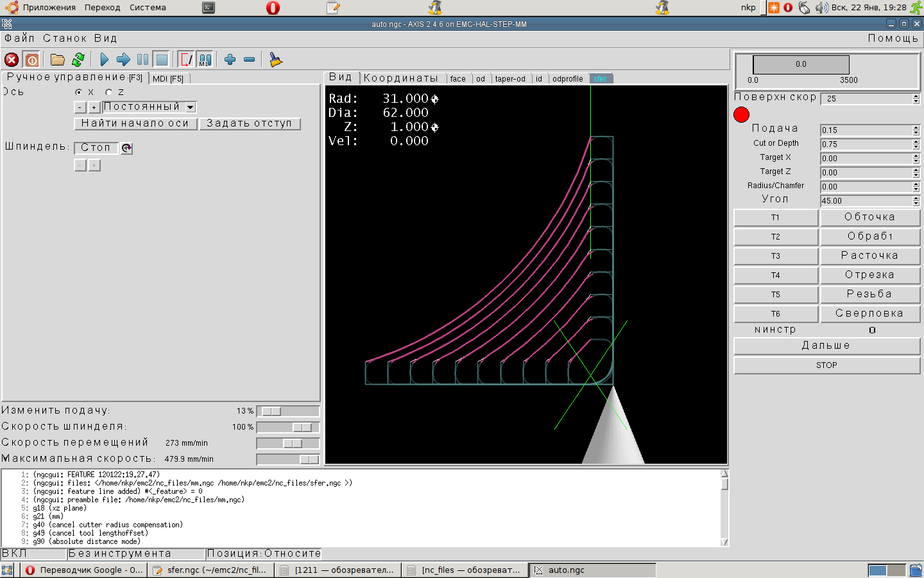Click the Найти начало оси button
The width and height of the screenshot is (924, 578).
coord(135,123)
